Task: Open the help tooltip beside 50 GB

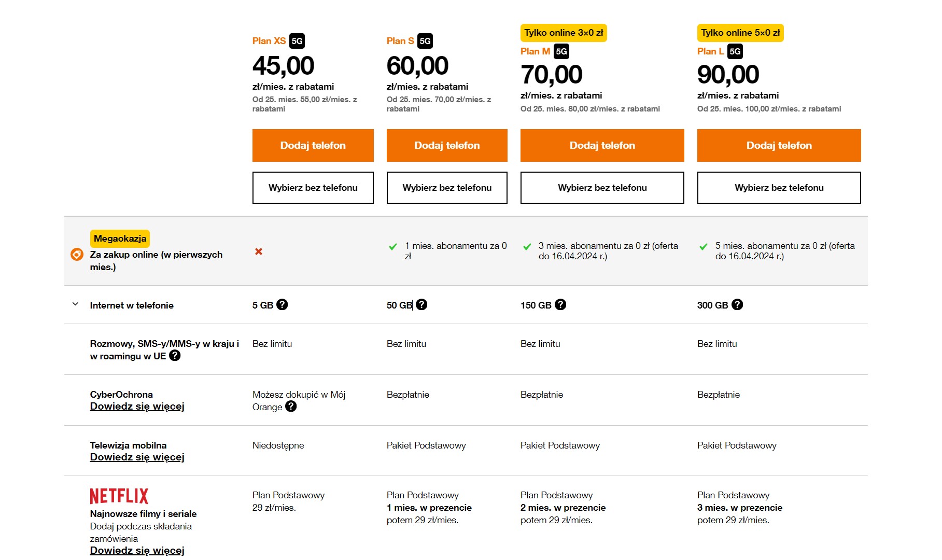Action: [x=421, y=304]
